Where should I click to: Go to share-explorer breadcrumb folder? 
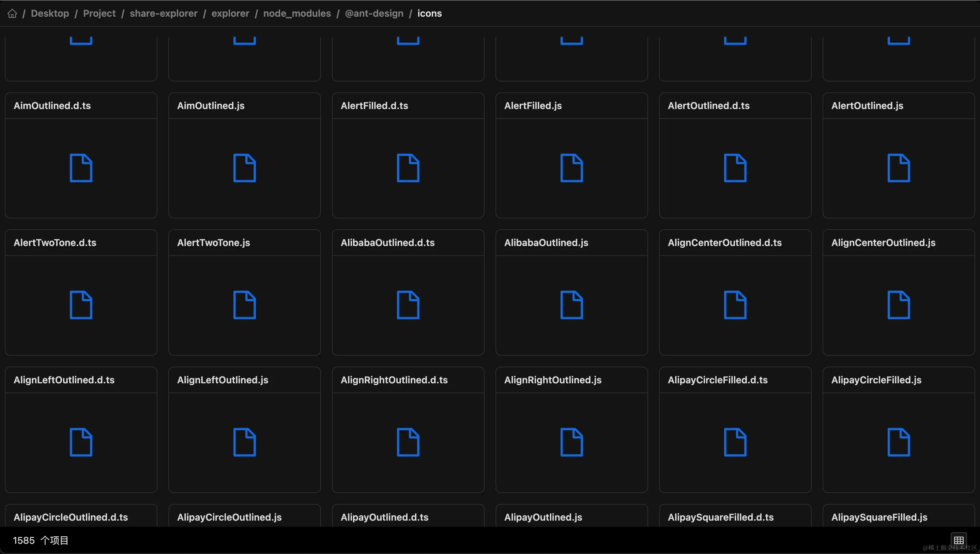tap(164, 13)
